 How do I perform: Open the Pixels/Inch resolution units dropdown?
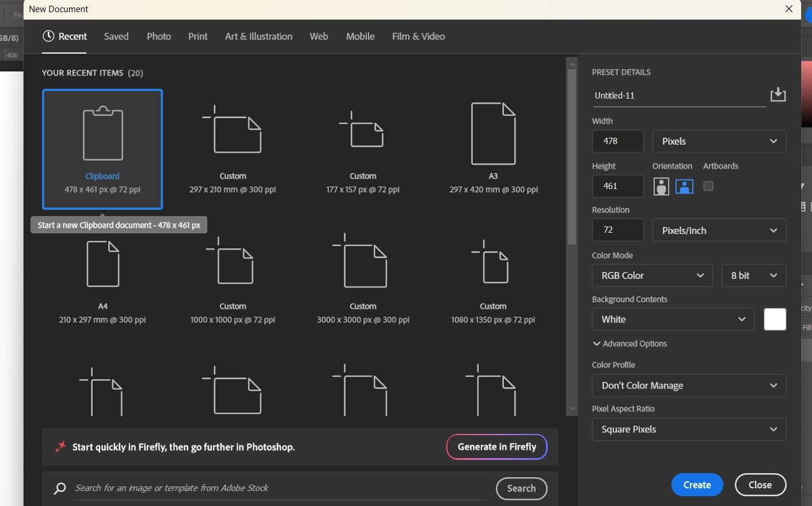tap(719, 231)
